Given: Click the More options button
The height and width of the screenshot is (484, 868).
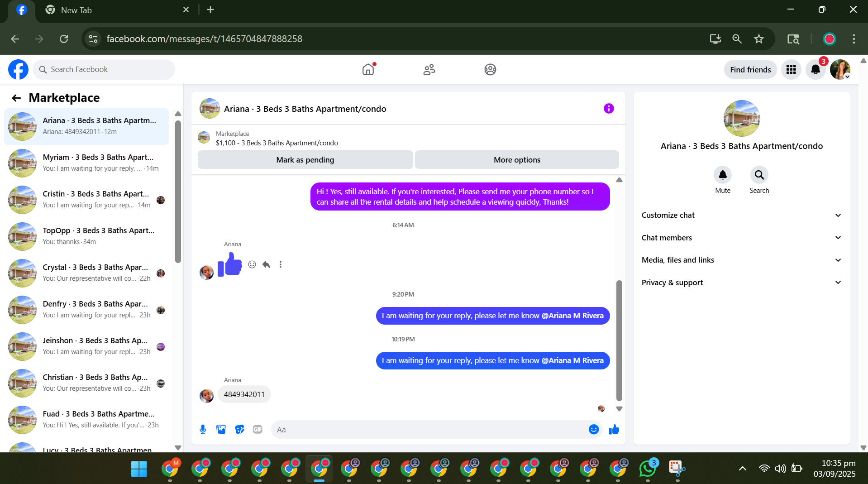Looking at the screenshot, I should click(517, 160).
